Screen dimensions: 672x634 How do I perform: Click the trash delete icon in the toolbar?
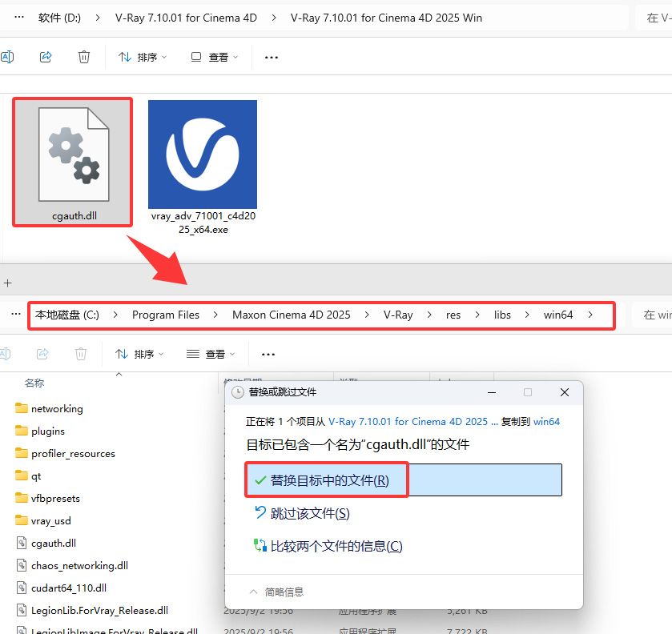tap(84, 57)
